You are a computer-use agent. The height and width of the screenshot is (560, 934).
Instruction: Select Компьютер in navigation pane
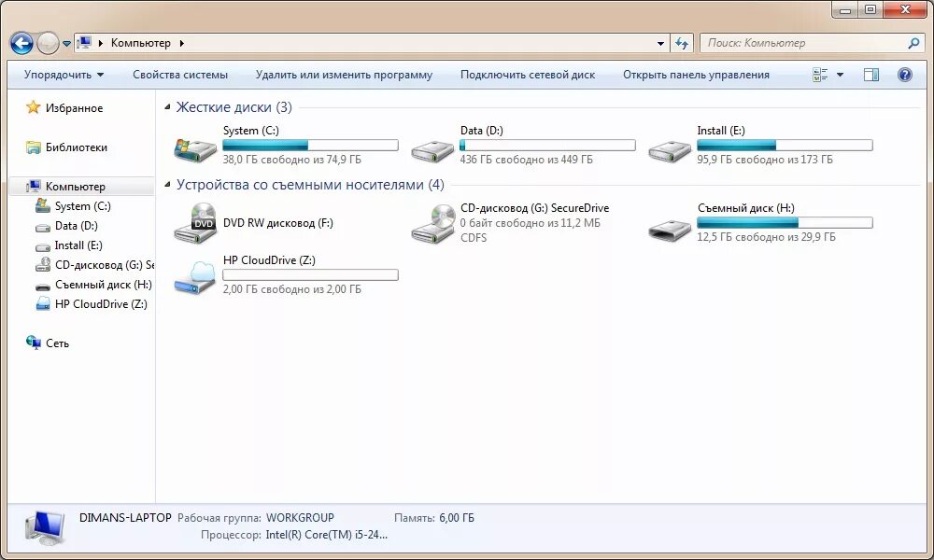point(75,187)
